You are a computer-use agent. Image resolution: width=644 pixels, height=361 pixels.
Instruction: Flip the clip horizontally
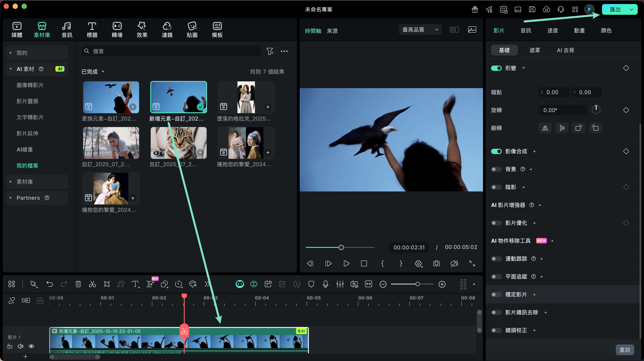[x=545, y=128]
